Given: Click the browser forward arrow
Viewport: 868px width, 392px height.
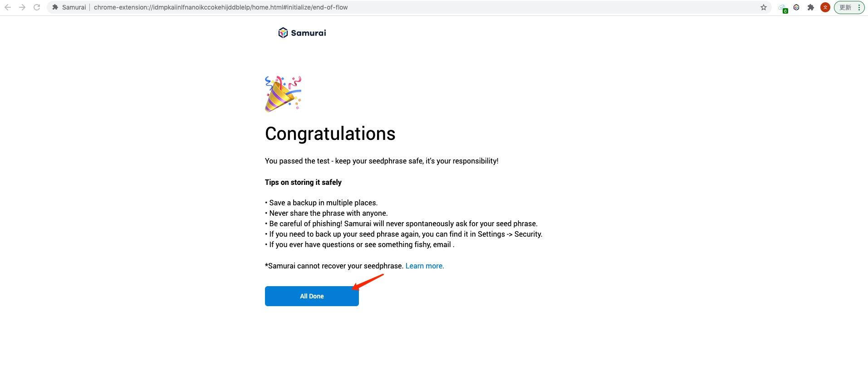Looking at the screenshot, I should point(22,7).
